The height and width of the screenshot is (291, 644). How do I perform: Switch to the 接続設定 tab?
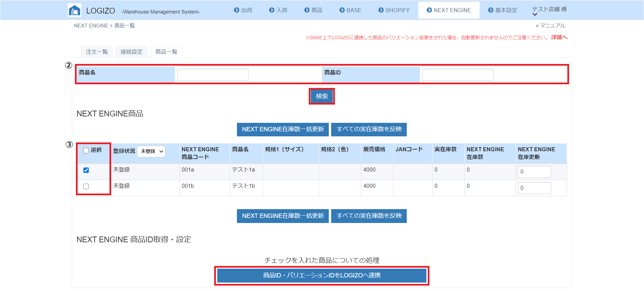tap(132, 52)
